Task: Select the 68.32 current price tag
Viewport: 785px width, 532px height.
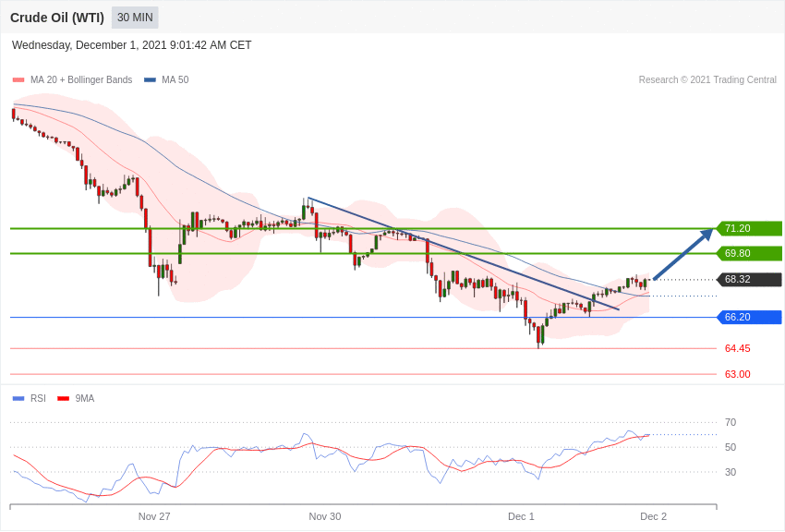Action: (x=749, y=279)
